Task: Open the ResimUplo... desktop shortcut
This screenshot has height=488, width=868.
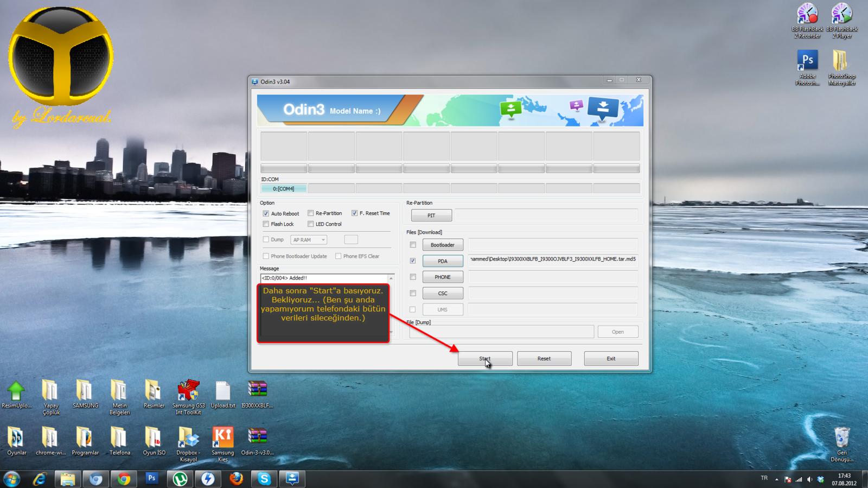Action: (x=16, y=395)
